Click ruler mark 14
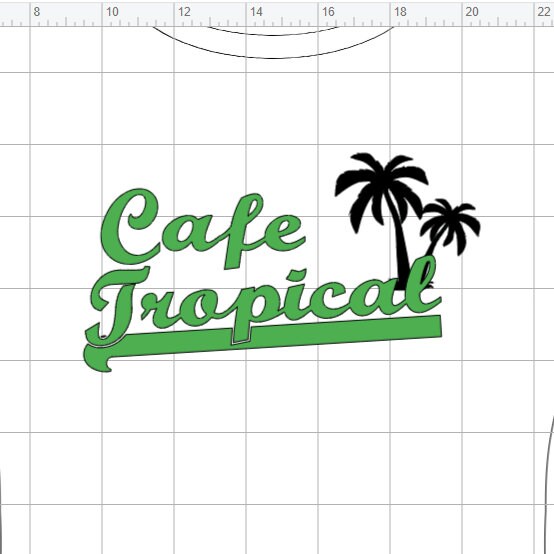The width and height of the screenshot is (554, 554). (256, 12)
